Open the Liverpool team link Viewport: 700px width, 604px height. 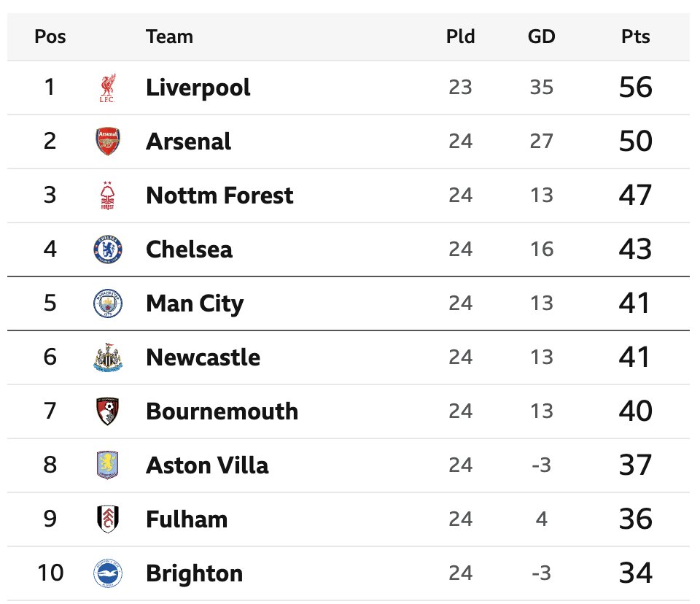pyautogui.click(x=198, y=88)
